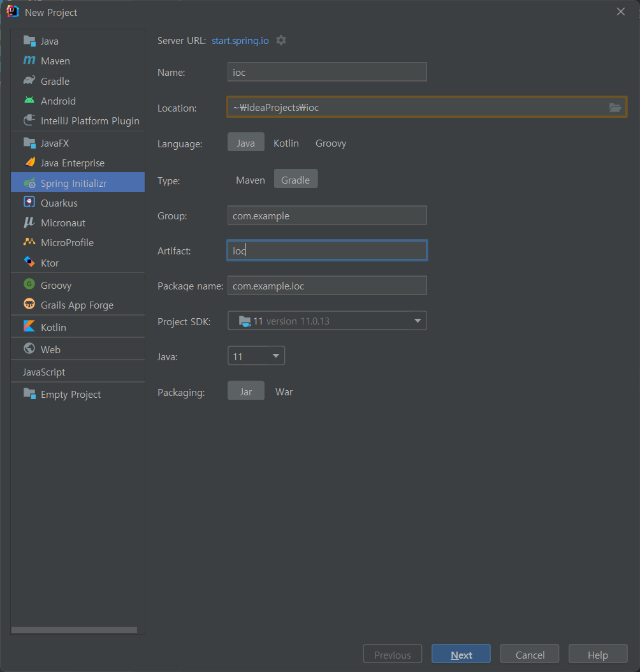This screenshot has height=672, width=640.
Task: Click the Java Enterprise flame icon
Action: [30, 163]
